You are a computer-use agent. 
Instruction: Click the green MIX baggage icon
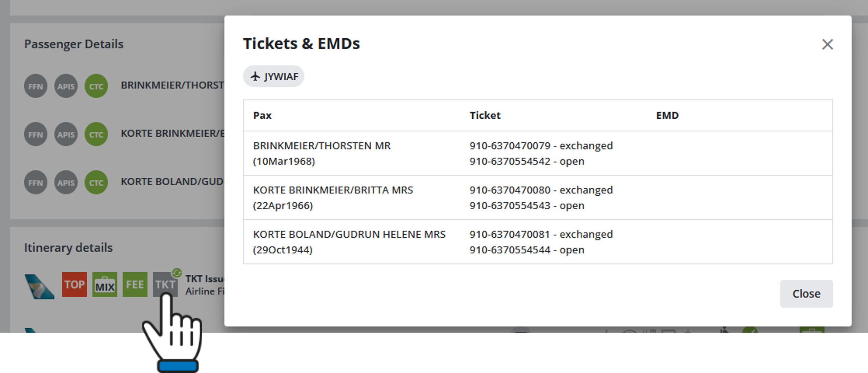tap(105, 284)
